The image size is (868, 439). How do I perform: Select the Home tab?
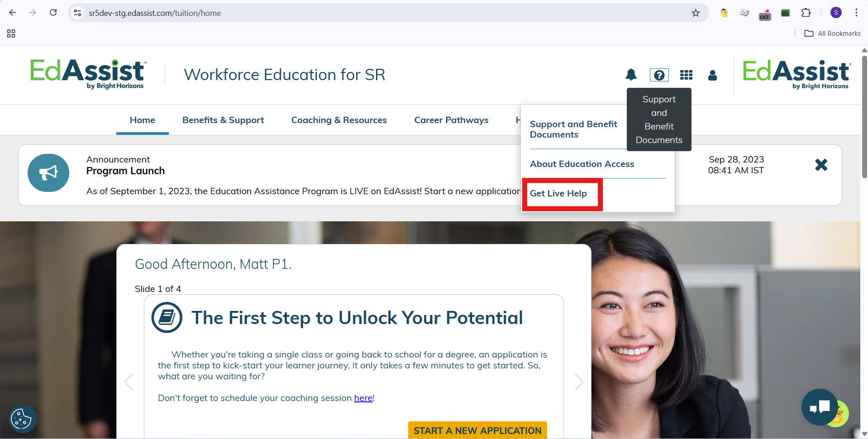pos(143,120)
